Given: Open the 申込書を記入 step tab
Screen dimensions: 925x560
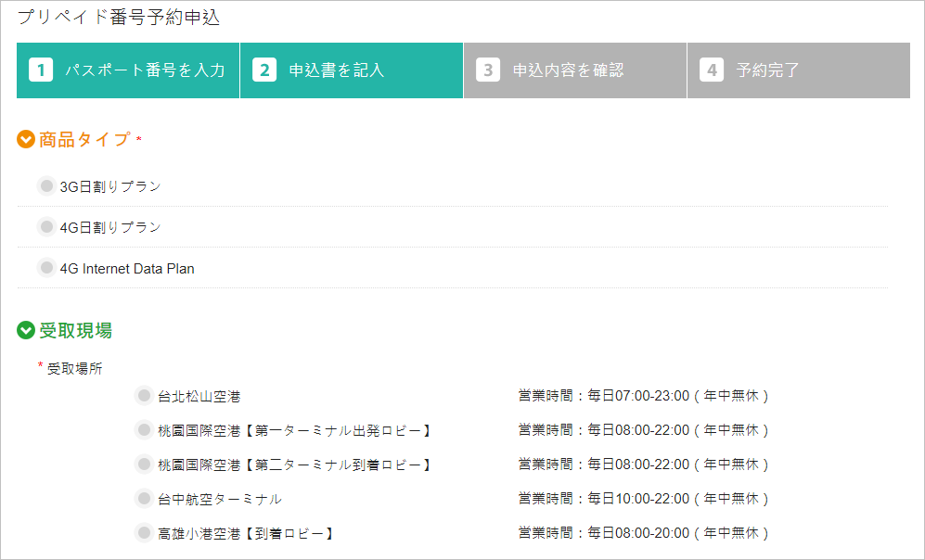Looking at the screenshot, I should pos(336,70).
